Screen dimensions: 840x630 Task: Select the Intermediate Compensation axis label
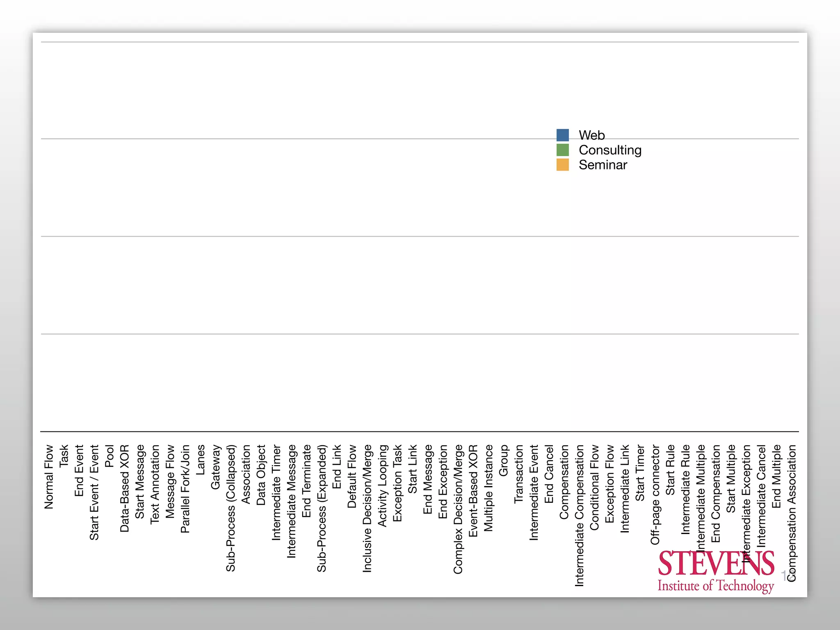579,515
